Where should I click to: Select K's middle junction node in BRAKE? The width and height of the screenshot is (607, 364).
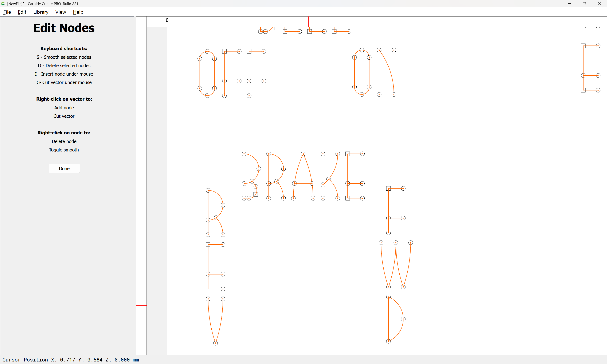(x=329, y=179)
